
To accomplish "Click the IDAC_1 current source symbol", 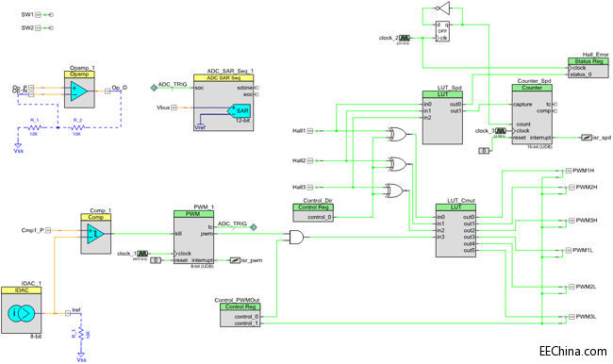I will coord(21,313).
